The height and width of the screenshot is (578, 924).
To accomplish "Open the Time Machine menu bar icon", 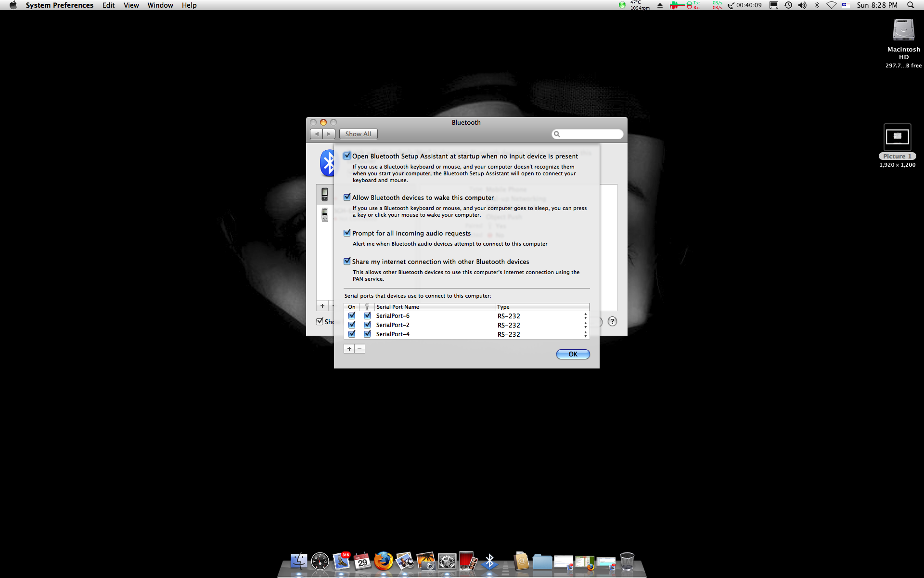I will click(x=788, y=5).
